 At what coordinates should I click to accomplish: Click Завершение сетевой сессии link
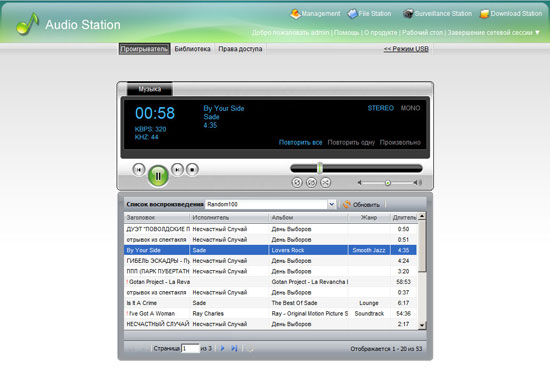coord(490,33)
